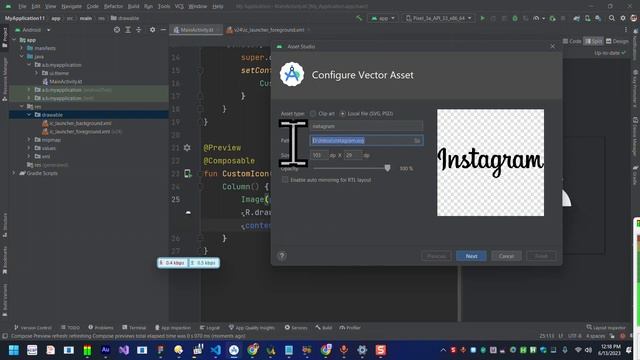
Task: Collapse the java folder
Action: click(22, 56)
